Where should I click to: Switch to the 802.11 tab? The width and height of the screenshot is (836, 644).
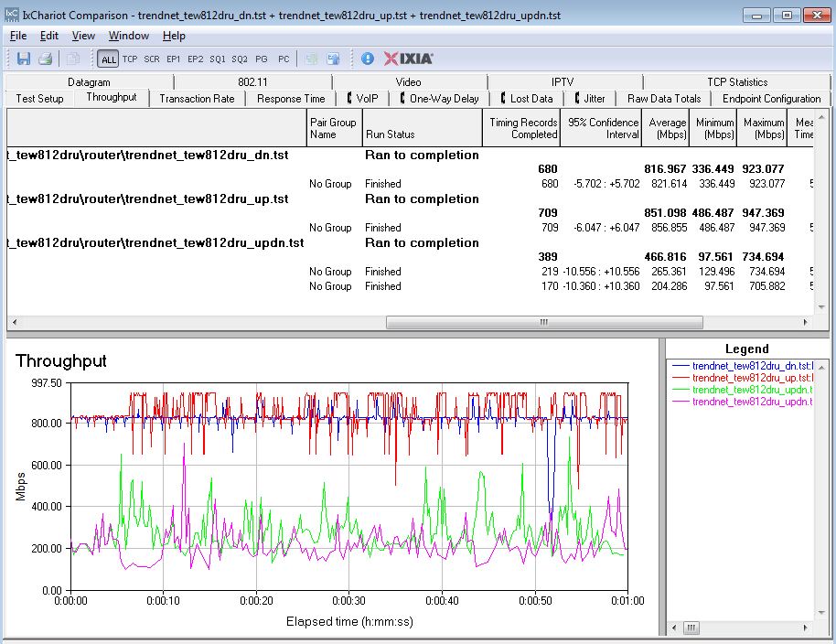pos(252,82)
